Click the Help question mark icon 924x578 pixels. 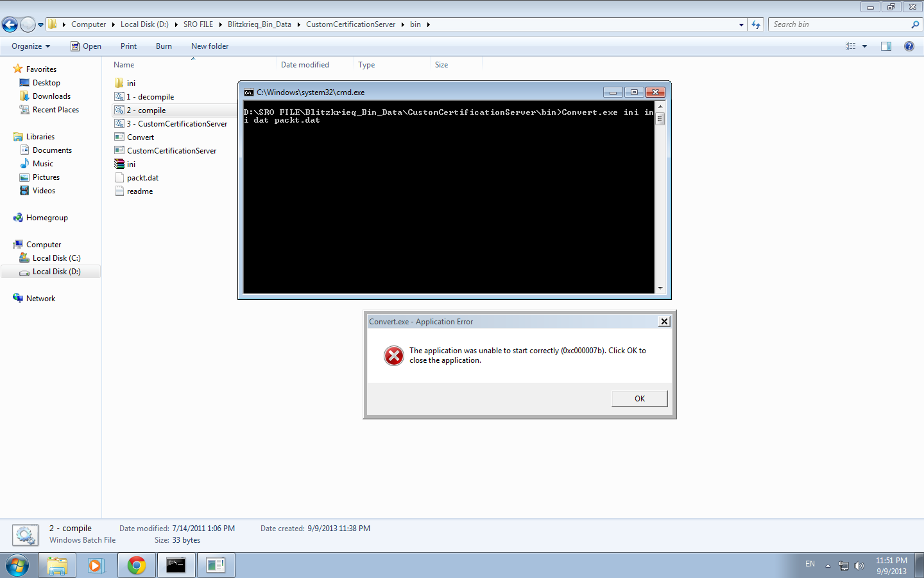point(909,46)
